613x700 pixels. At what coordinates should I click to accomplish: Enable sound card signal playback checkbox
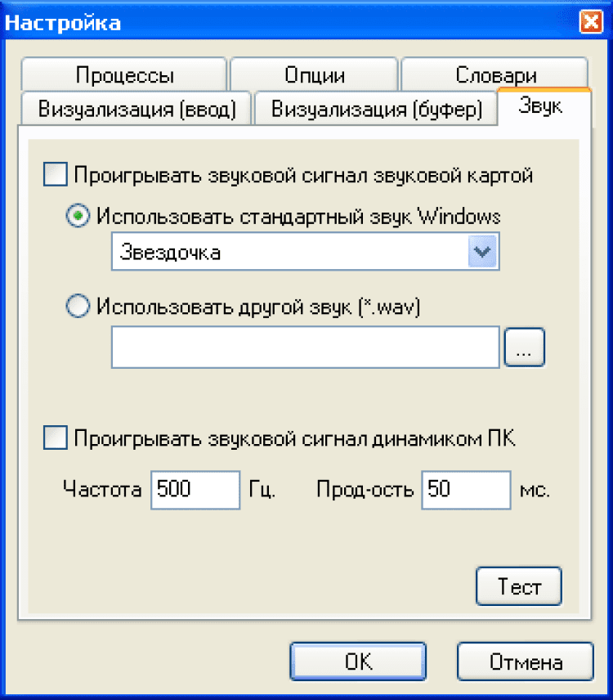(x=55, y=175)
